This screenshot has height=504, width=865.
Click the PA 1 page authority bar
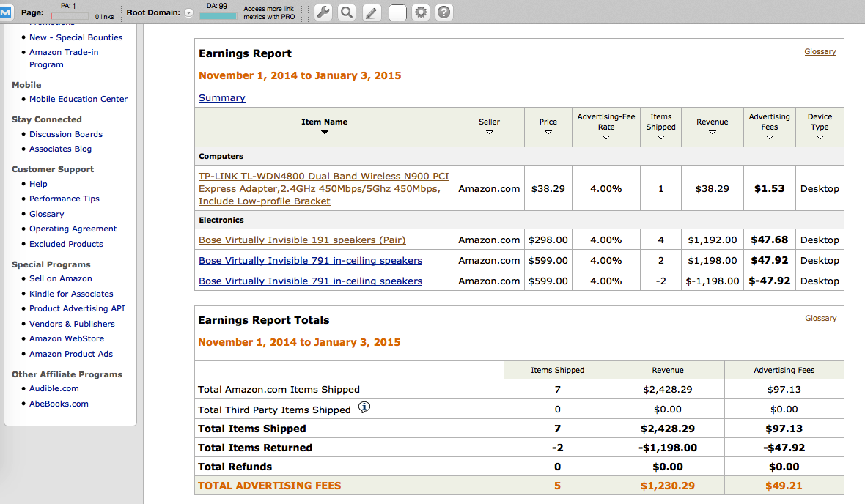(68, 16)
